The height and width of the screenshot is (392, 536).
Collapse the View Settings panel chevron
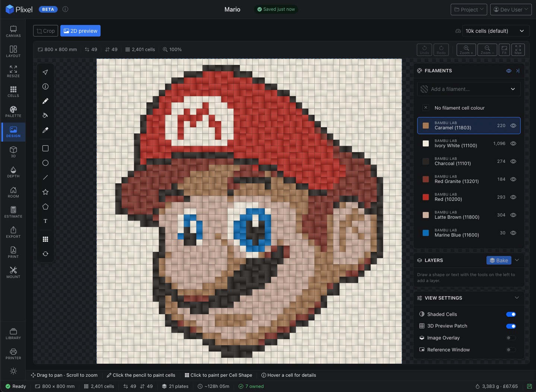point(517,298)
